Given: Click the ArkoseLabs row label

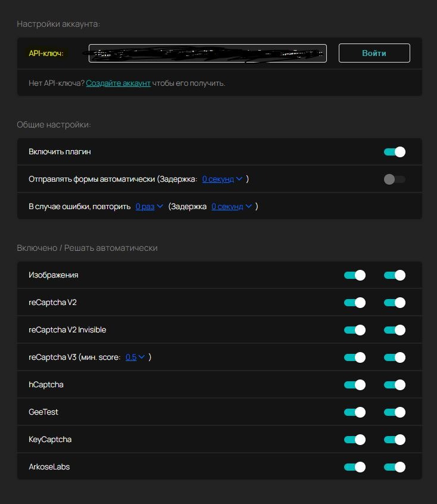Looking at the screenshot, I should pyautogui.click(x=49, y=466).
